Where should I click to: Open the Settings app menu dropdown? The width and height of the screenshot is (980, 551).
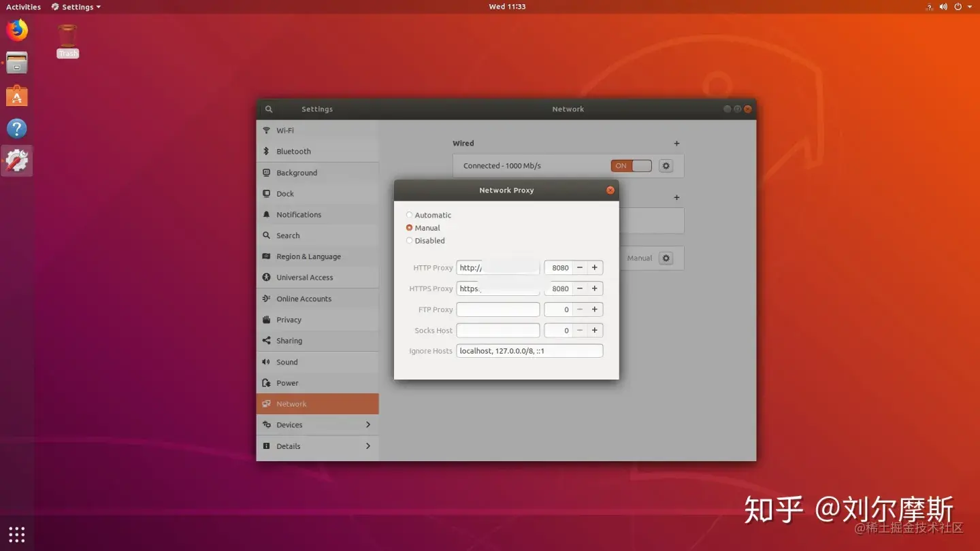[x=76, y=7]
